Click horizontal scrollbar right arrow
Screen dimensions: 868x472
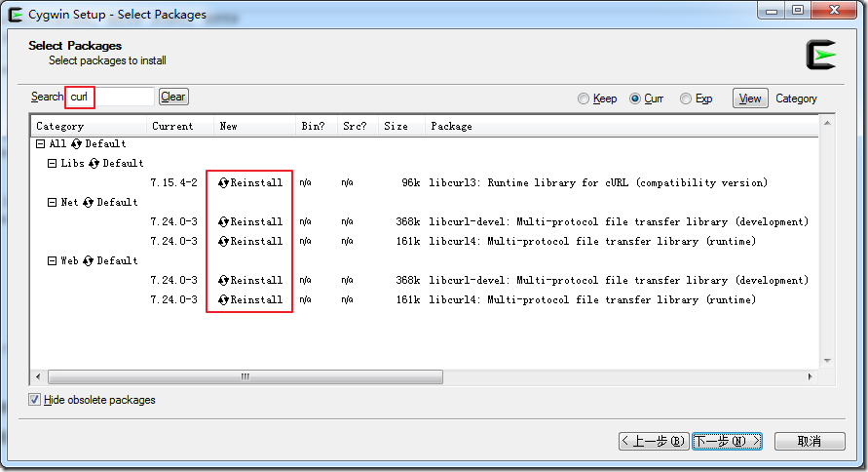tap(811, 376)
